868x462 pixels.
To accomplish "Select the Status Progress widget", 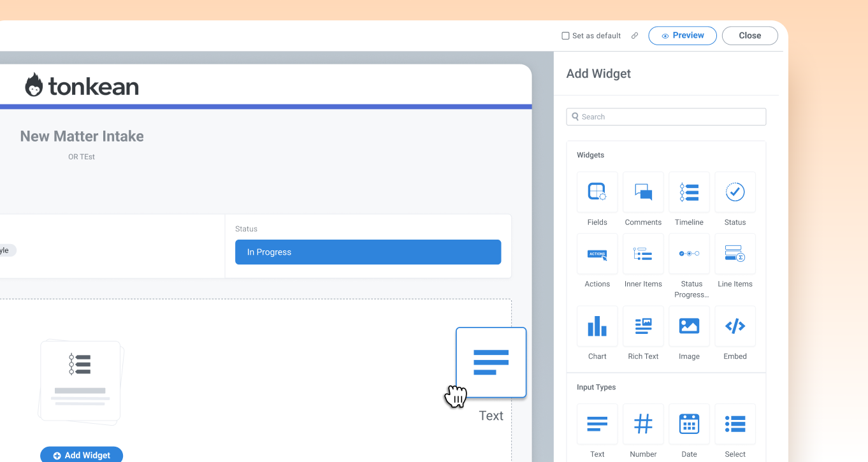I will click(x=689, y=253).
